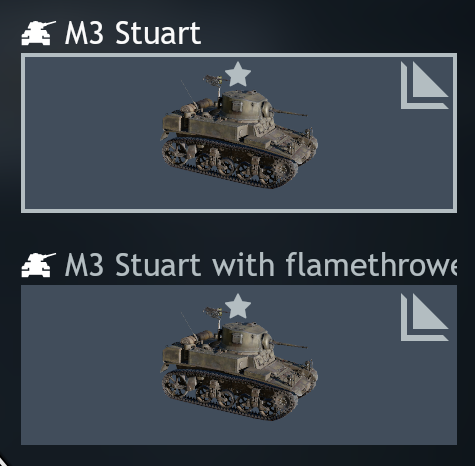Select the flamethrower Stuart tank model image
Viewport: 475px width, 466px height.
(239, 364)
